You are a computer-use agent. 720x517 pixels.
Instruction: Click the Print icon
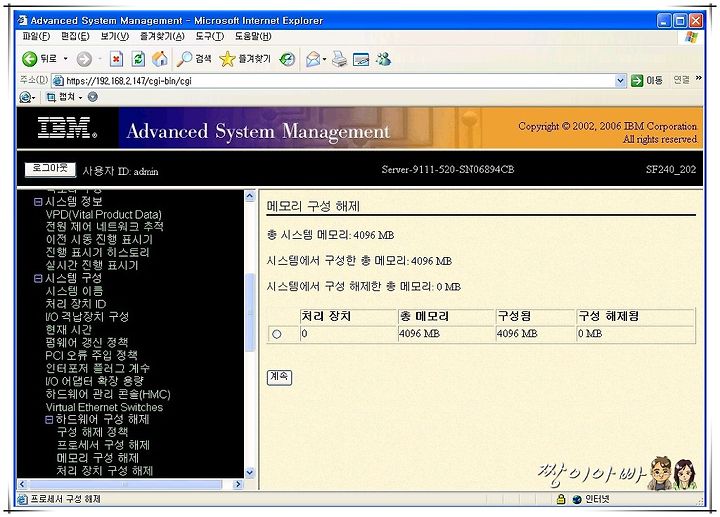[x=339, y=59]
